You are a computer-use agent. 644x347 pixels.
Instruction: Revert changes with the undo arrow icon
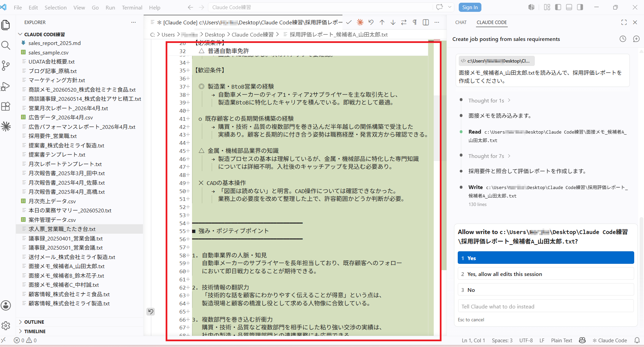371,22
